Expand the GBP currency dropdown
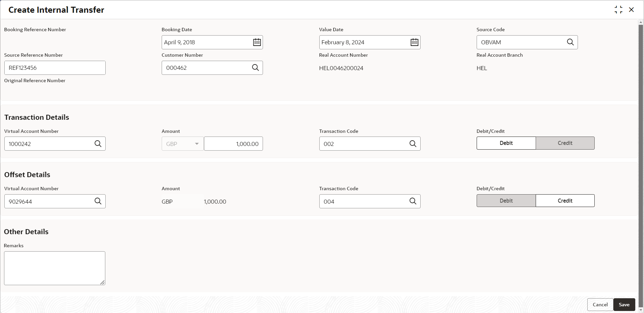644x313 pixels. pyautogui.click(x=182, y=144)
